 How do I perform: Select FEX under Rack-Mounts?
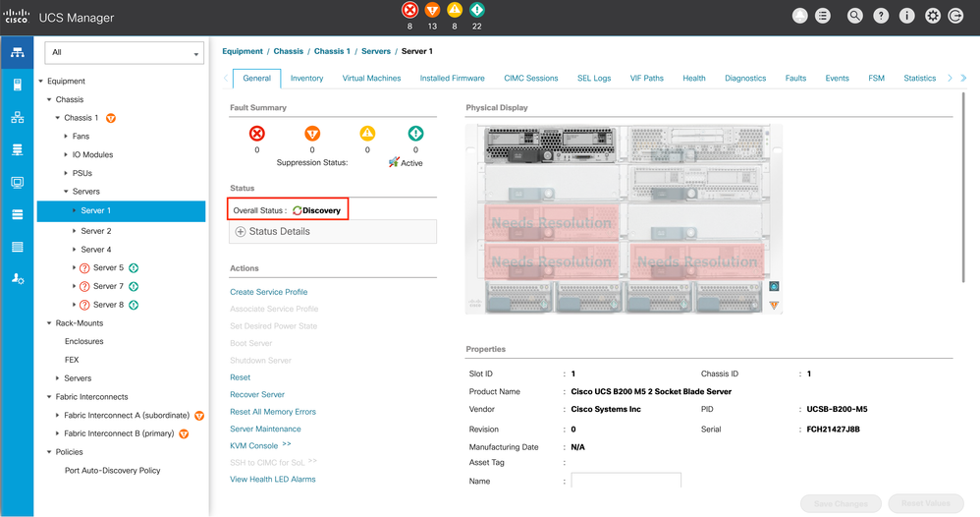(x=72, y=360)
